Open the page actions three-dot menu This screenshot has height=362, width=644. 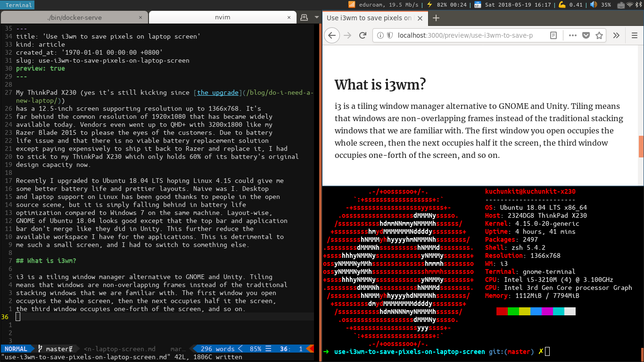572,35
